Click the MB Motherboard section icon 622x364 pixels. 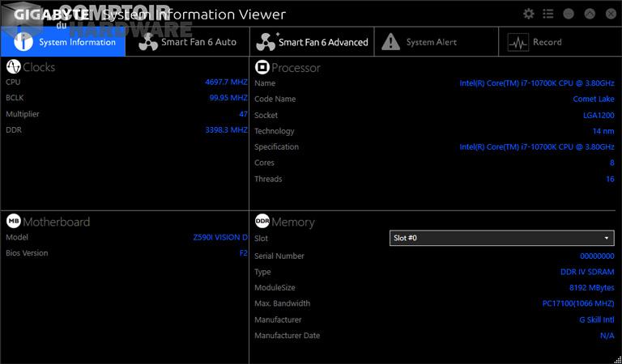13,221
